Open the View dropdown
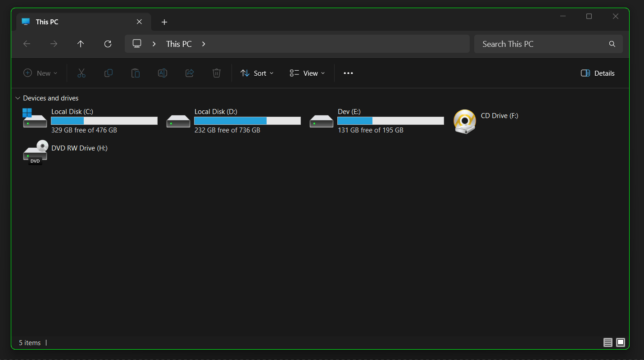 point(308,73)
